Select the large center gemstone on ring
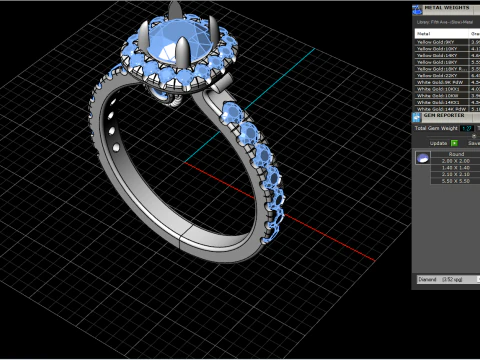This screenshot has width=480, height=360. [180, 42]
